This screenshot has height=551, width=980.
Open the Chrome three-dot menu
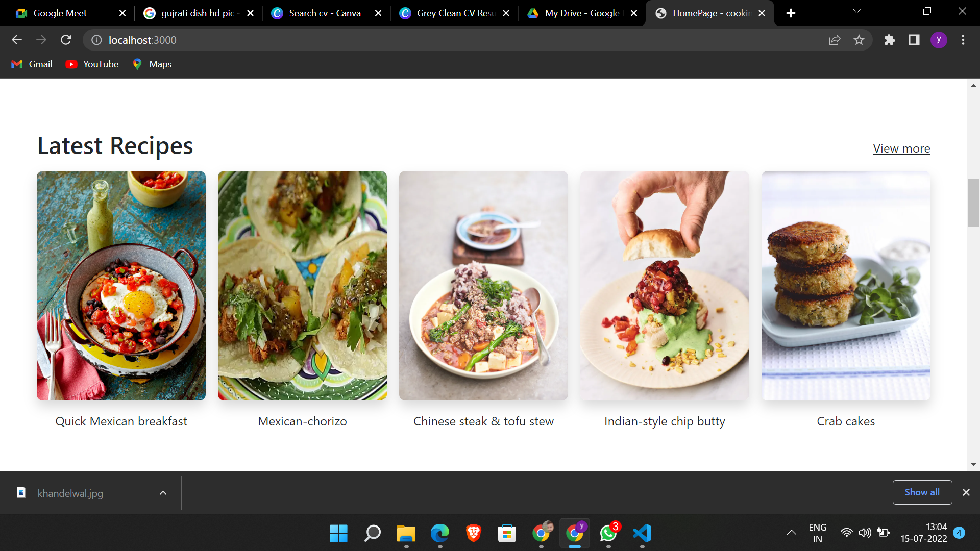click(x=964, y=40)
